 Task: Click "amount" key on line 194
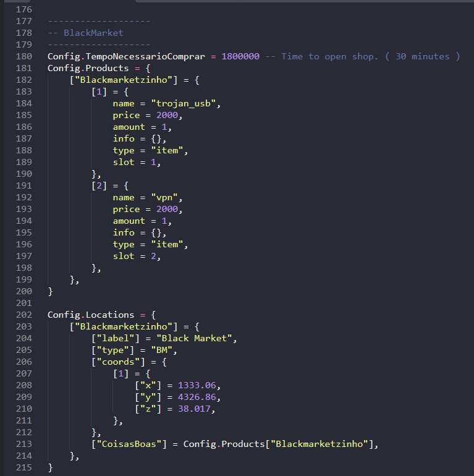tap(129, 221)
